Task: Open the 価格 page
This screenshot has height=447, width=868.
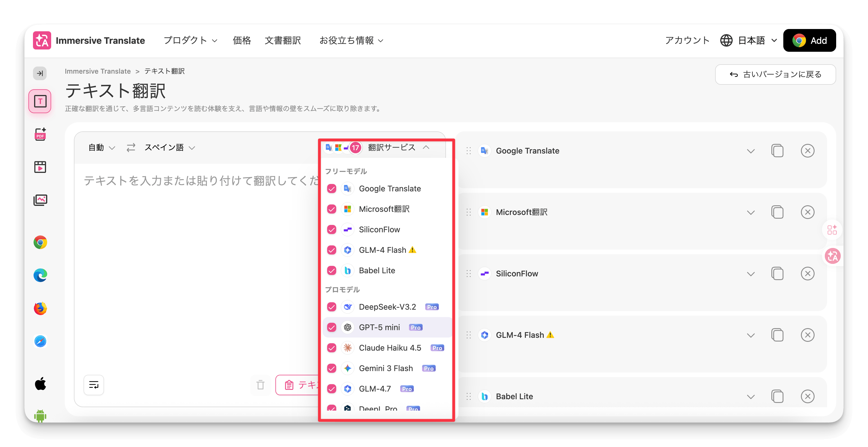Action: pos(242,40)
